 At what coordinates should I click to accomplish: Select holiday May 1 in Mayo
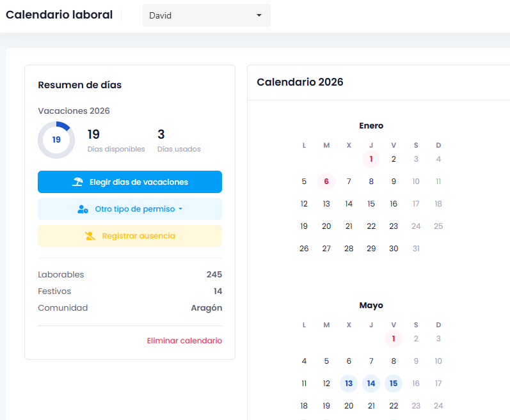click(394, 339)
